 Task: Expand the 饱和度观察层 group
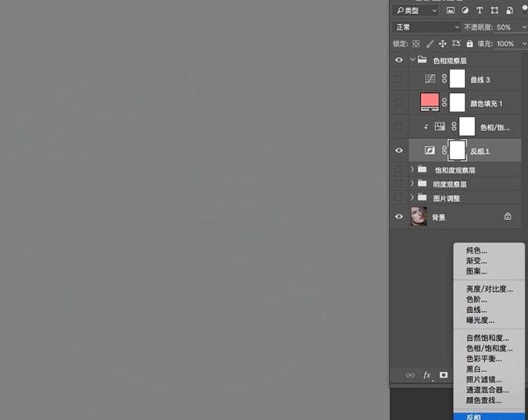[412, 170]
